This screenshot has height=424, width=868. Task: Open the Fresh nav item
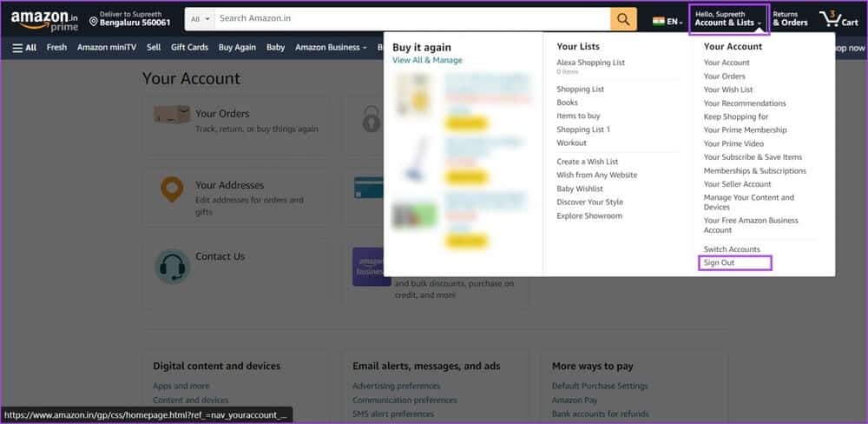coord(56,48)
